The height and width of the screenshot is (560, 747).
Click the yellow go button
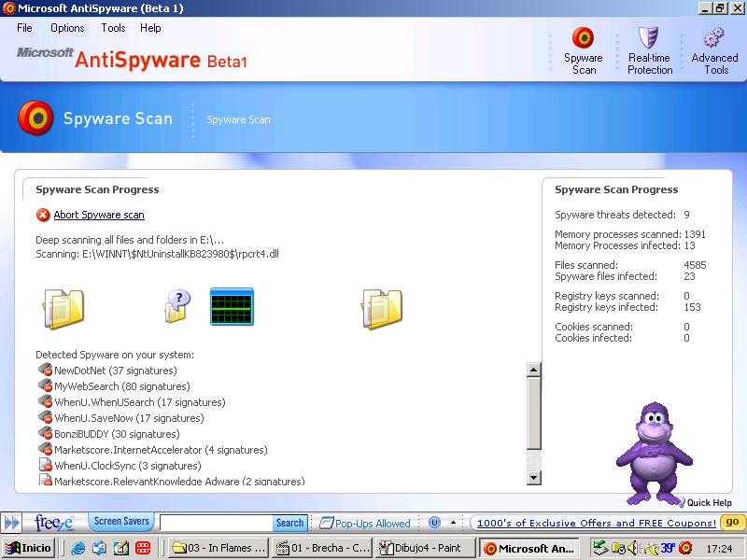732,522
